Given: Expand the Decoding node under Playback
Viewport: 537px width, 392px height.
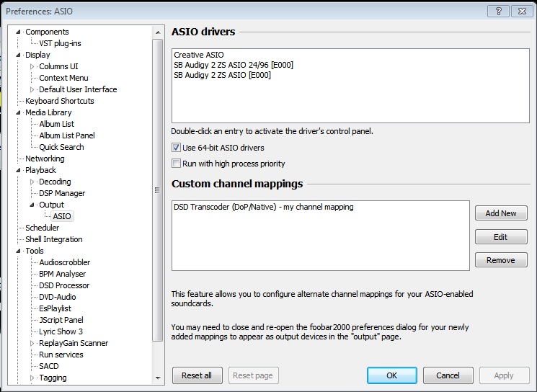Looking at the screenshot, I should [32, 182].
